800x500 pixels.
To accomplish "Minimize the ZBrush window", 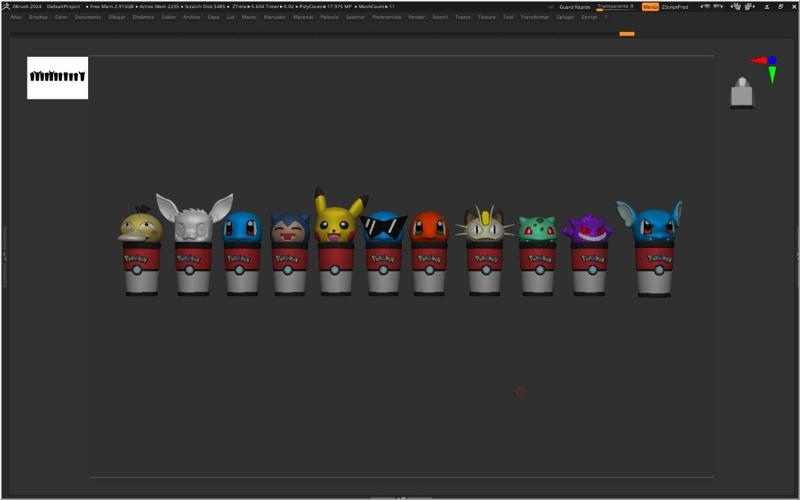I will (x=767, y=7).
